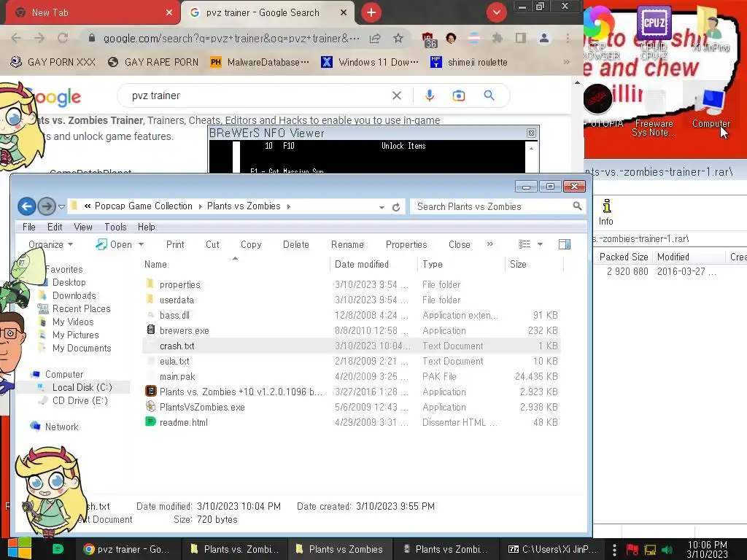747x560 pixels.
Task: Refresh the Plants vs Zombies folder view
Action: click(x=396, y=207)
